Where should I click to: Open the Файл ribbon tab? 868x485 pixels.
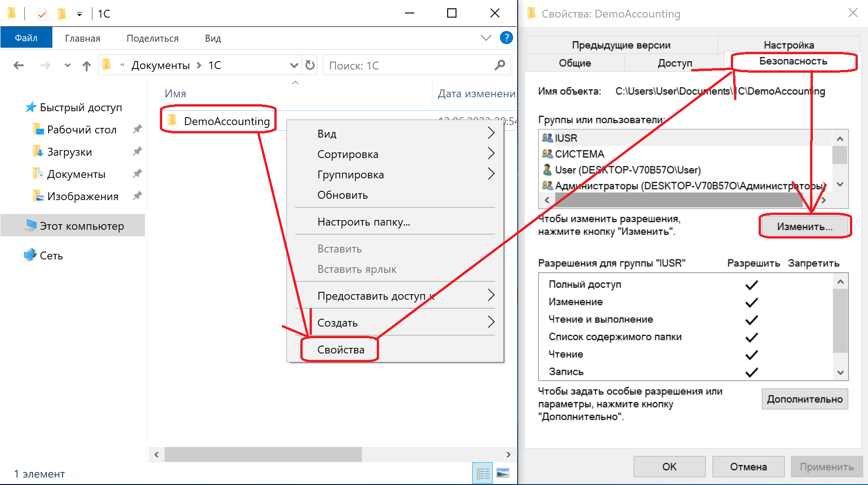(x=26, y=38)
